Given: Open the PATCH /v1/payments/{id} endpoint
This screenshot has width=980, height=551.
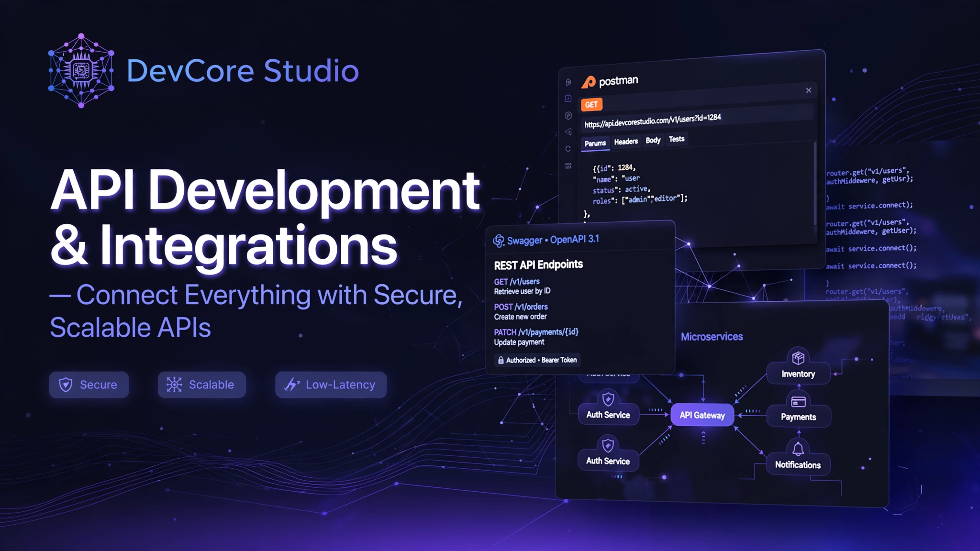Looking at the screenshot, I should pos(536,332).
